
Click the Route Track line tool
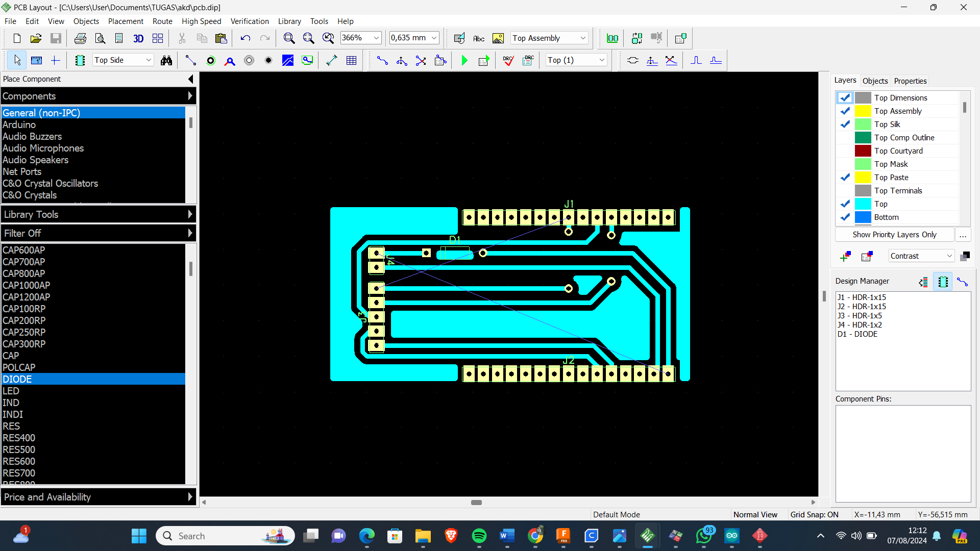coord(190,60)
